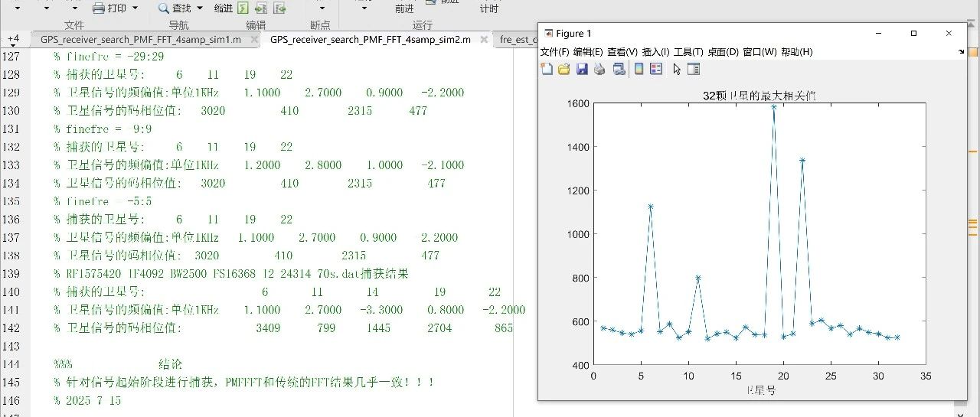Click line number 139 in the editor gutter
980x417 pixels.
[11, 274]
